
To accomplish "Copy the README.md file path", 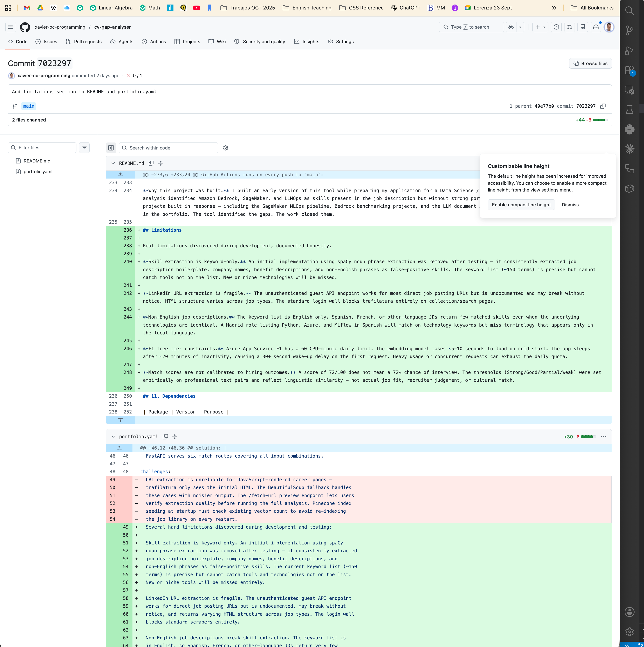I will pos(151,164).
